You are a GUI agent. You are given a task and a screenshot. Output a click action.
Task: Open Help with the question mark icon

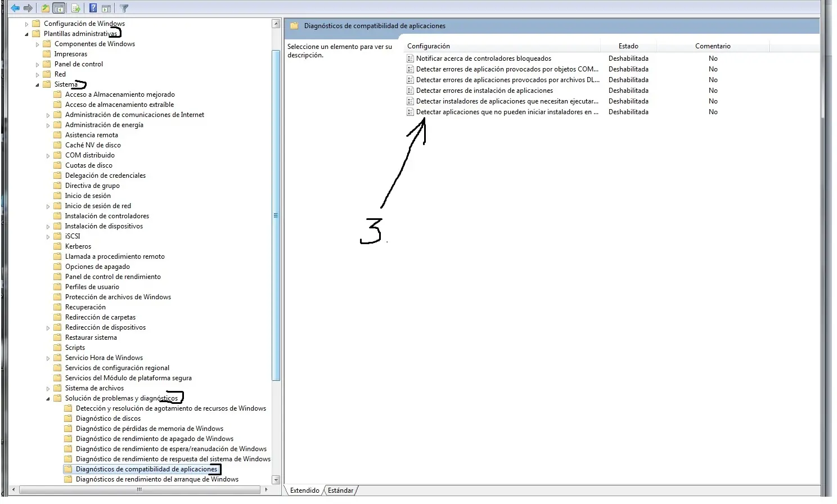click(x=93, y=8)
